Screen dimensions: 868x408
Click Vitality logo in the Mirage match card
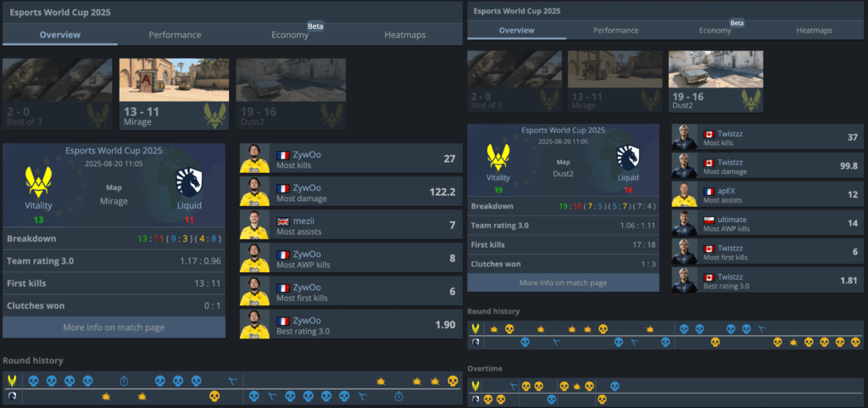(39, 182)
